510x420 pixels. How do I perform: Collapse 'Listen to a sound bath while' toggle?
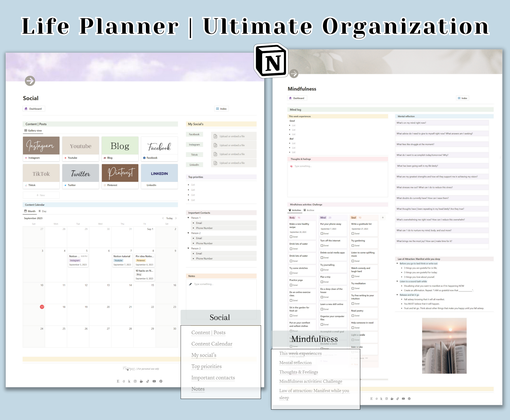[x=397, y=281]
